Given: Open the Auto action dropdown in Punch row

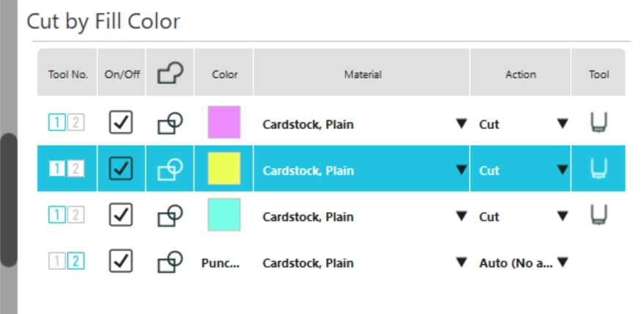Looking at the screenshot, I should [562, 263].
